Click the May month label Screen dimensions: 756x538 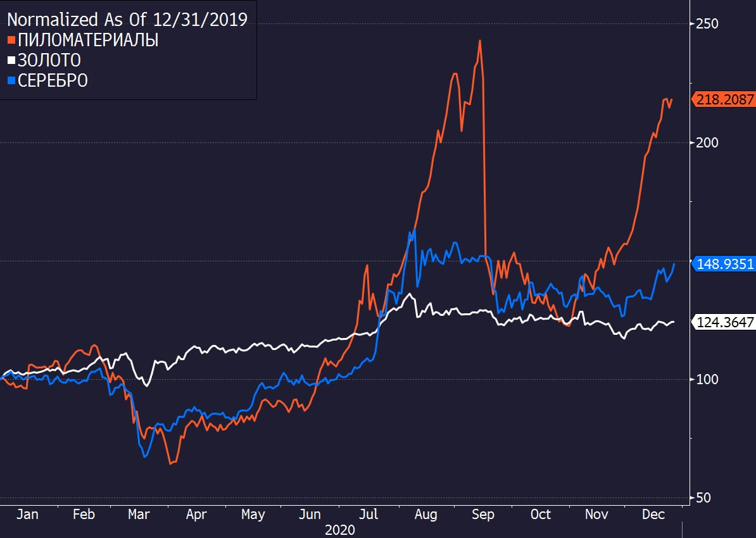pos(253,515)
